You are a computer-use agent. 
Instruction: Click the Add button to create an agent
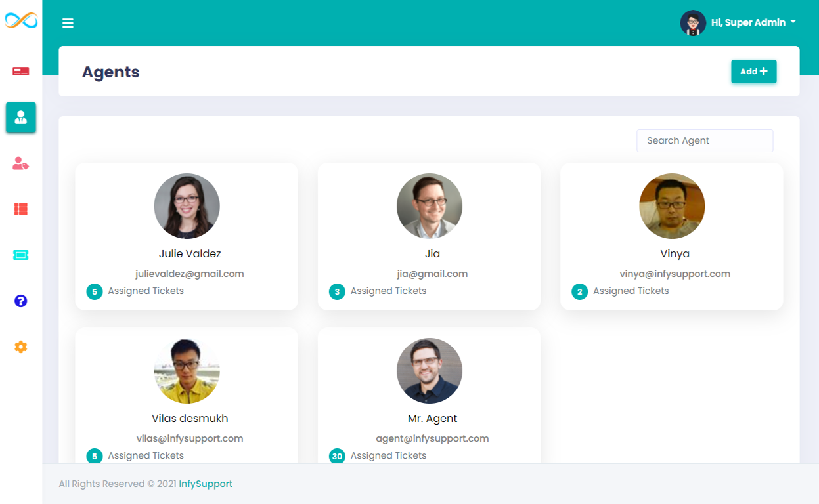(753, 71)
